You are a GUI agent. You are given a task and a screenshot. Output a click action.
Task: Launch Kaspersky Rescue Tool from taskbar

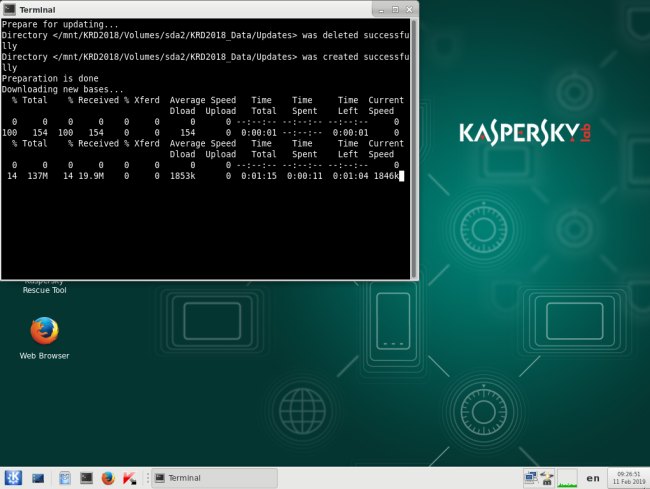pos(130,478)
